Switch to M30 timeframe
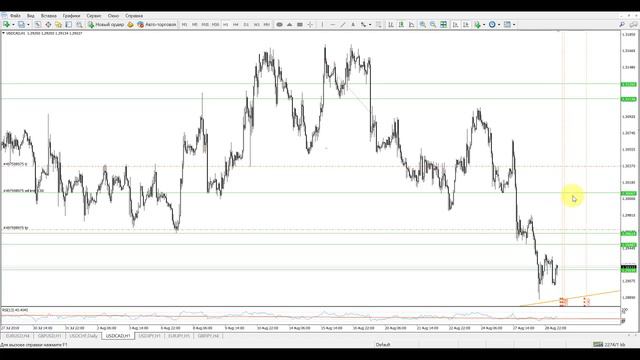The width and height of the screenshot is (640, 360). click(216, 24)
